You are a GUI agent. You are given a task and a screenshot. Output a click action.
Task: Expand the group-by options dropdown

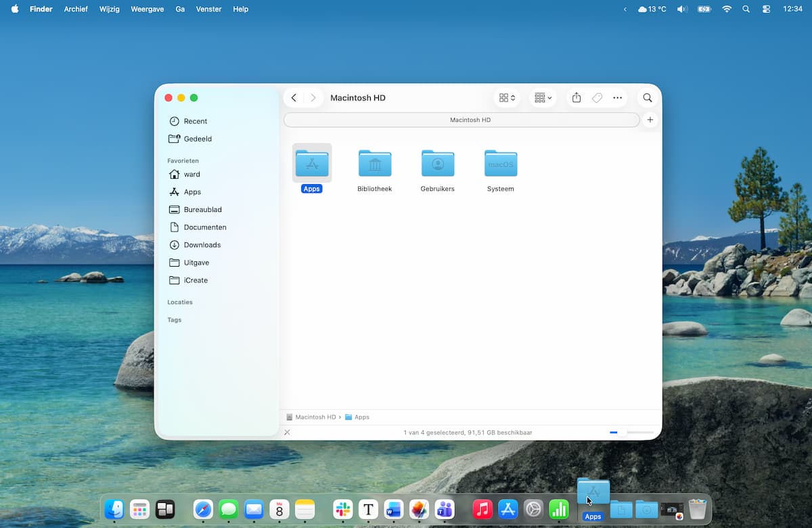[x=543, y=98]
